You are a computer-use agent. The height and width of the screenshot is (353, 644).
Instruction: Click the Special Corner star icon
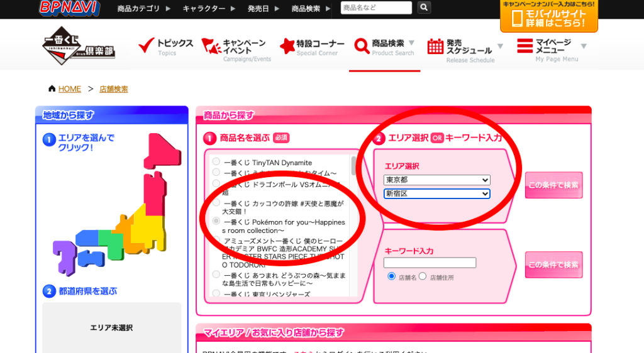coord(287,46)
